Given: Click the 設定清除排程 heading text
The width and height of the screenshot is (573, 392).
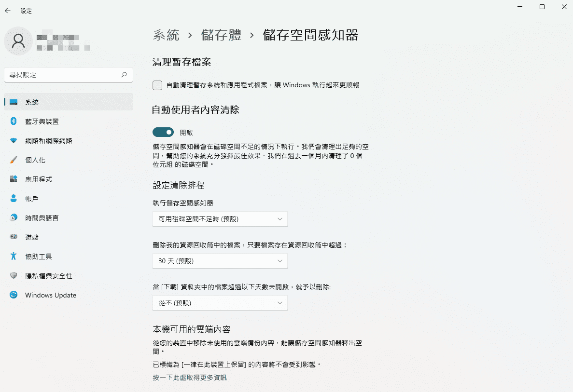Looking at the screenshot, I should (x=179, y=186).
